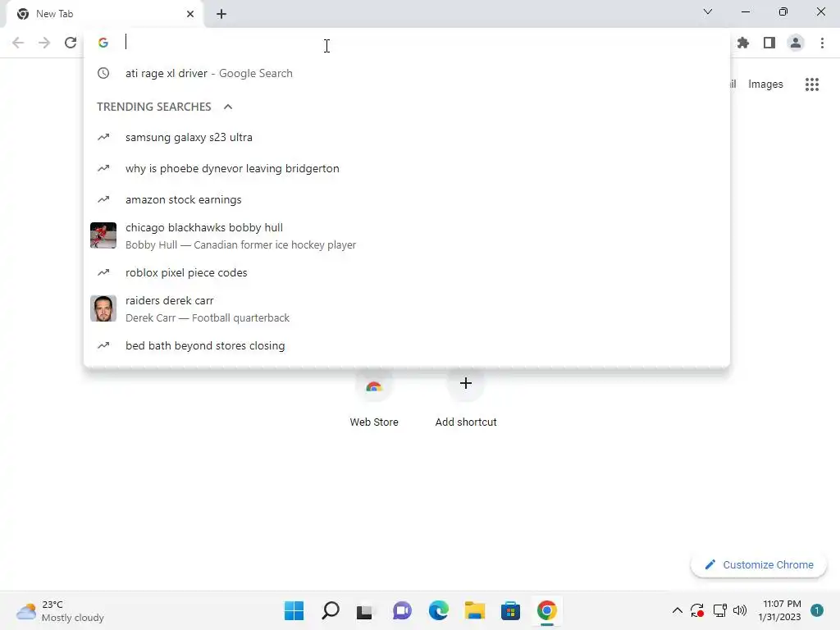Toggle the side panel icon
Viewport: 840px width, 630px height.
click(x=769, y=43)
